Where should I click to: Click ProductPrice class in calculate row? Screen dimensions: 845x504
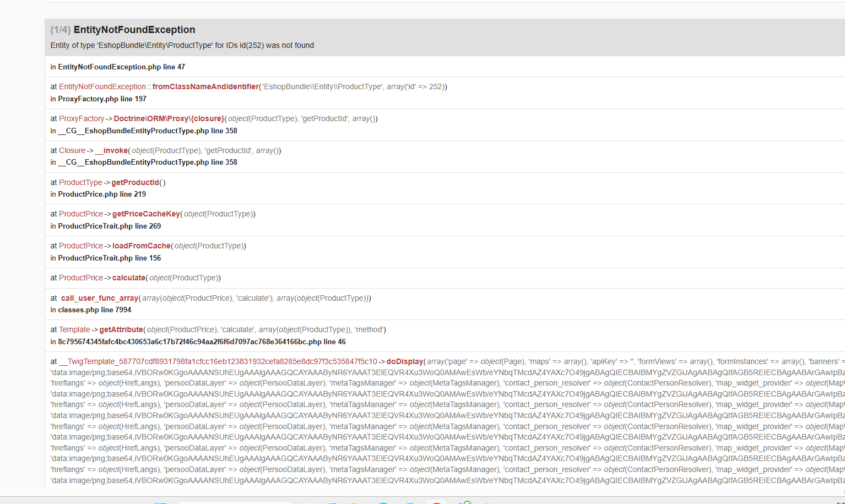[x=81, y=278]
